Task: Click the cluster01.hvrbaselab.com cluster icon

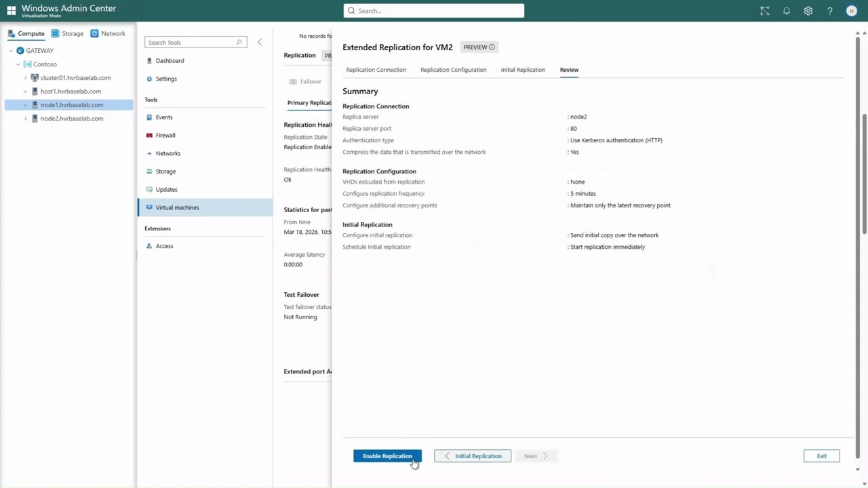Action: 35,78
